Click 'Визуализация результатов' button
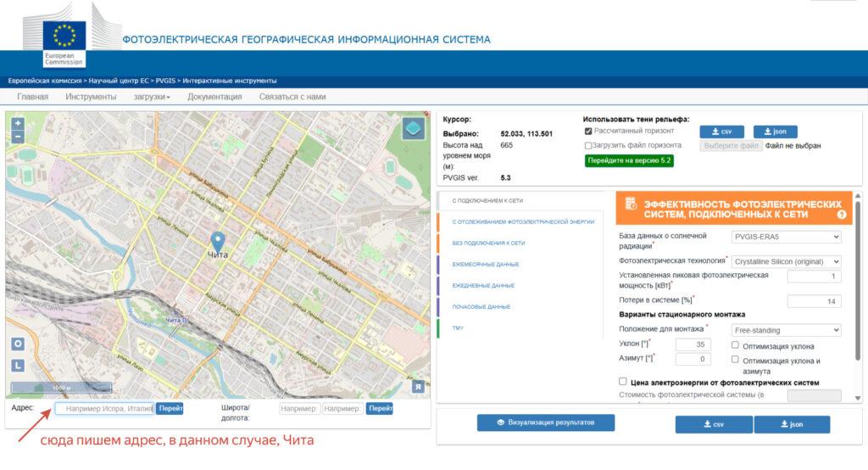868x470 pixels. pyautogui.click(x=546, y=422)
